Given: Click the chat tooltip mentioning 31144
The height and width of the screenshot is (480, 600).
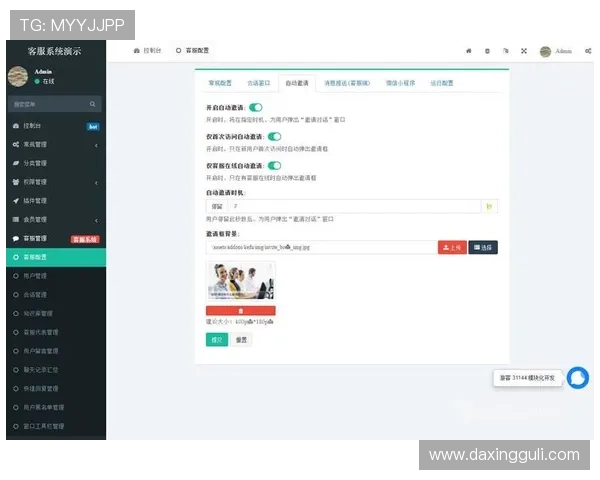Looking at the screenshot, I should tap(527, 378).
